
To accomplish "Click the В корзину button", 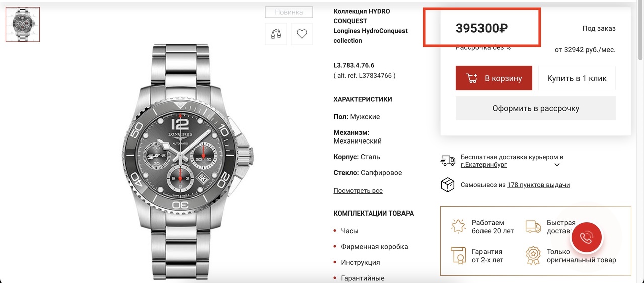I will click(x=494, y=78).
